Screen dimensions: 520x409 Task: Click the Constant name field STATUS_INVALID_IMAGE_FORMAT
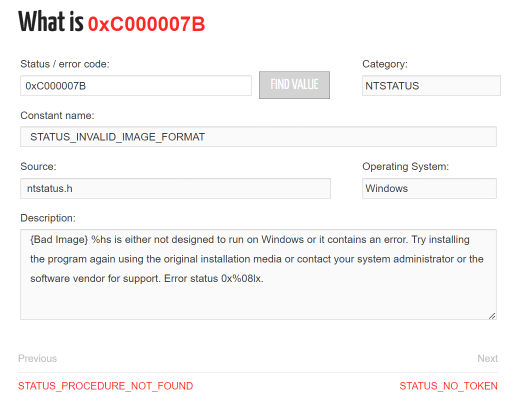tap(258, 137)
